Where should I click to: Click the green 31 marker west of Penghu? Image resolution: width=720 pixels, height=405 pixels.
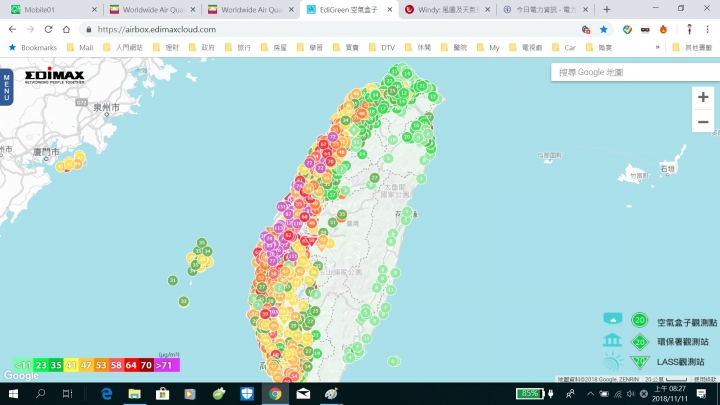click(173, 280)
